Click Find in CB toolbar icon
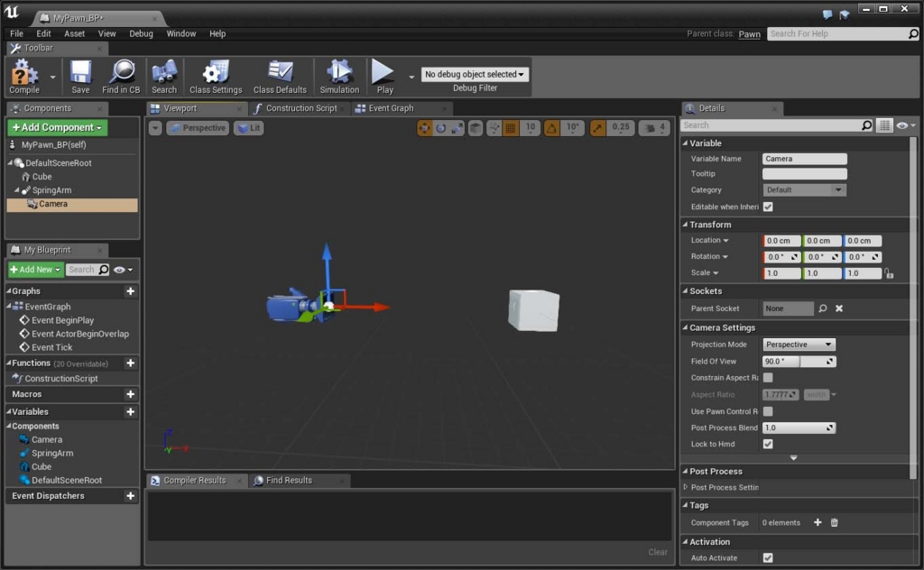Screen dimensions: 924x570 (x=121, y=77)
